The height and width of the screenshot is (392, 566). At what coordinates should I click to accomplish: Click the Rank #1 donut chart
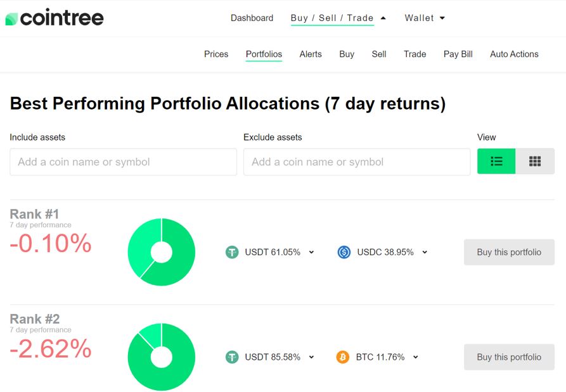[162, 252]
